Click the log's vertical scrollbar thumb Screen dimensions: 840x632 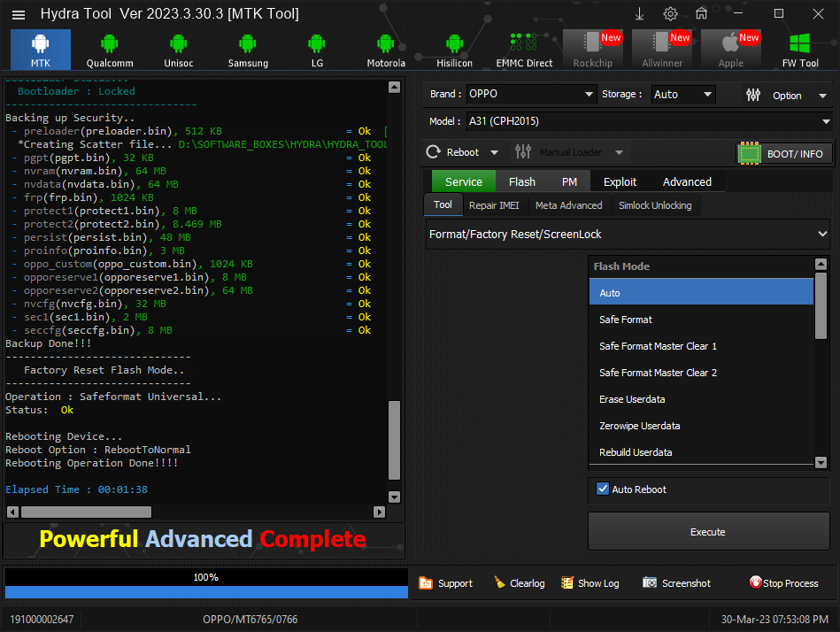(x=394, y=440)
